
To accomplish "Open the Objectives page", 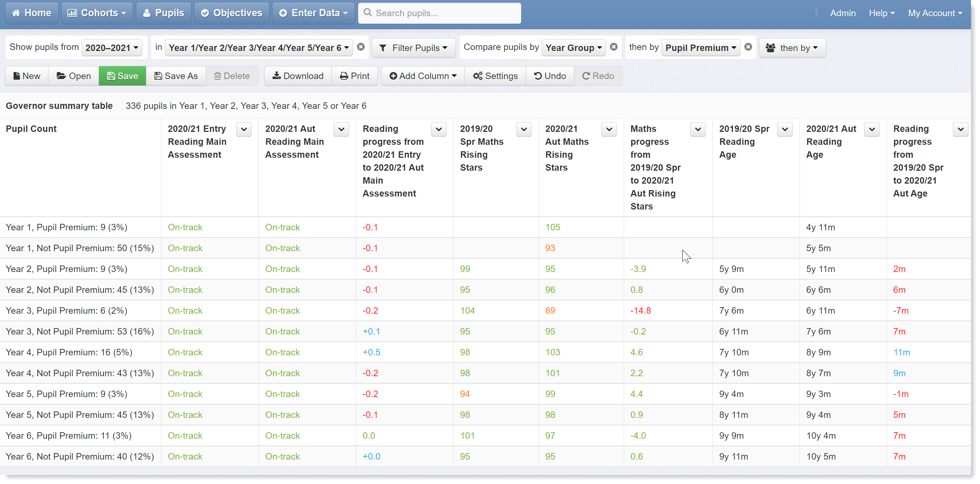I will 232,13.
